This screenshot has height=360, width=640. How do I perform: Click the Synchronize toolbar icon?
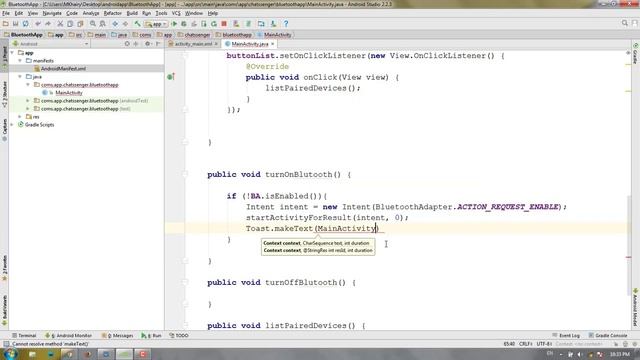coord(25,24)
